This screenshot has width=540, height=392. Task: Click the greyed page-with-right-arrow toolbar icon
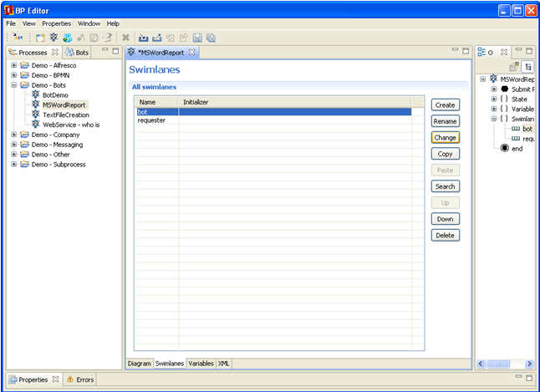click(184, 38)
